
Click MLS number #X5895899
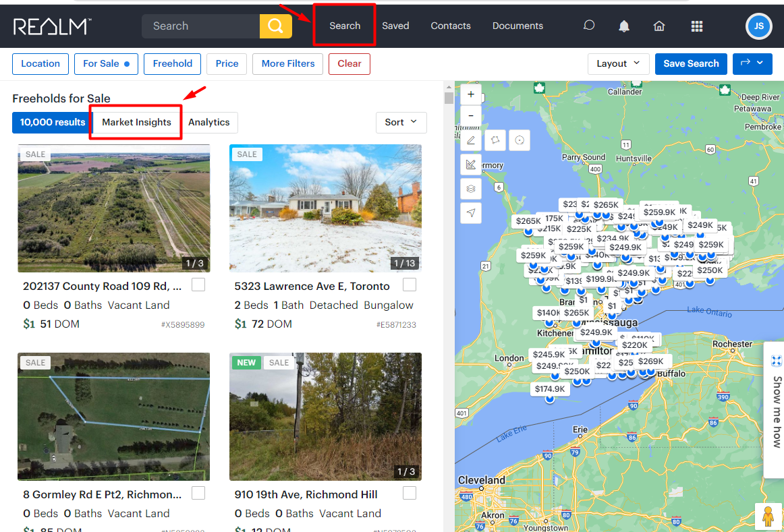(x=182, y=325)
